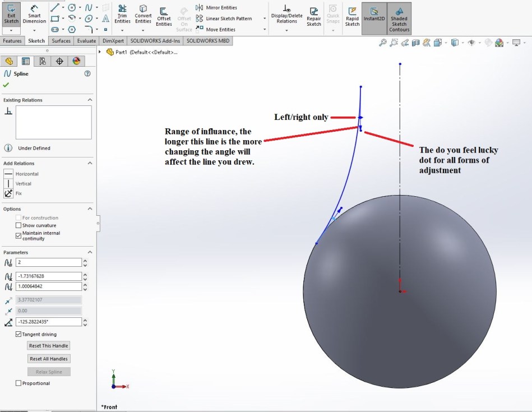Viewport: 532px width, 412px height.
Task: Activate the Trim Entities tool
Action: pyautogui.click(x=122, y=13)
